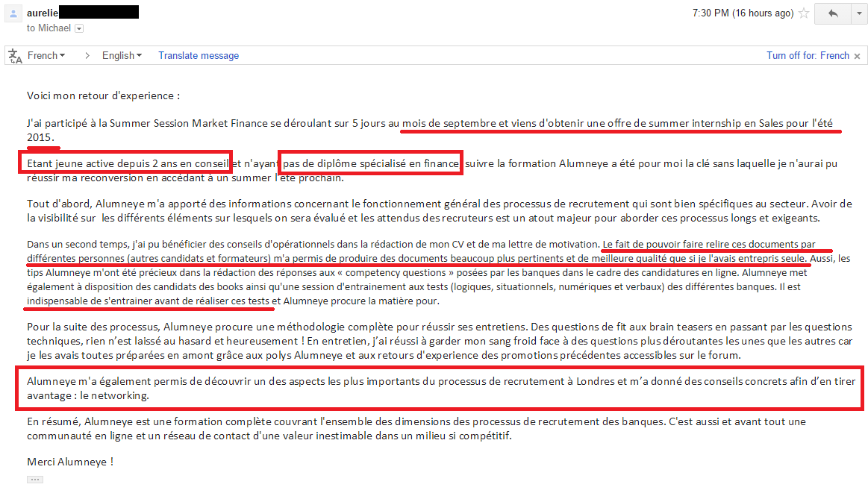Click the translate icon in the language bar
The width and height of the screenshot is (868, 496).
(16, 56)
